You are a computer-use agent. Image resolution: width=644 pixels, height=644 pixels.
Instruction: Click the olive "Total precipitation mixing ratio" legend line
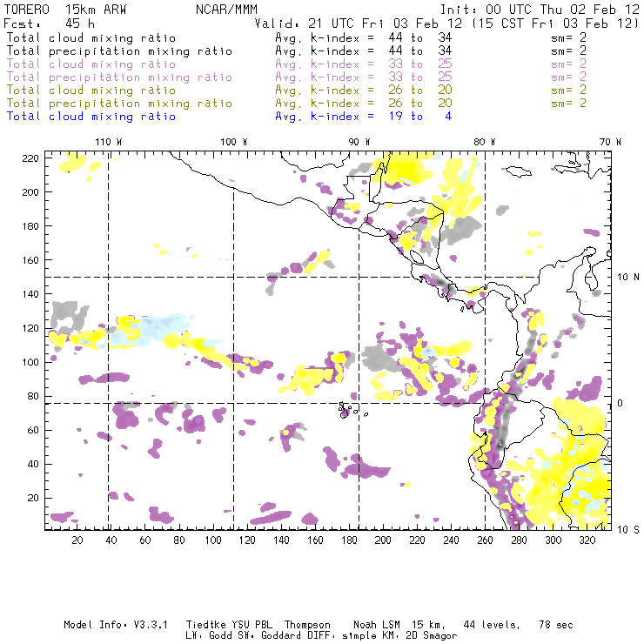click(x=119, y=104)
